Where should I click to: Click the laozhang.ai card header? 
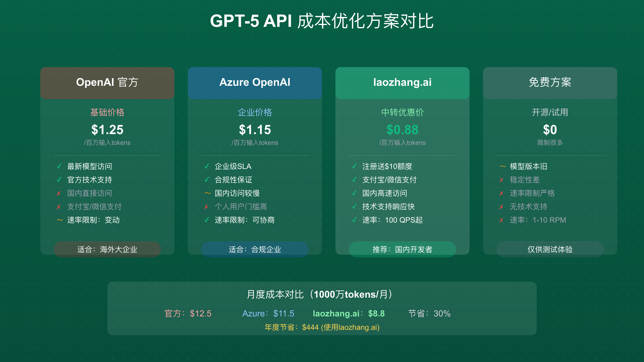click(x=402, y=83)
